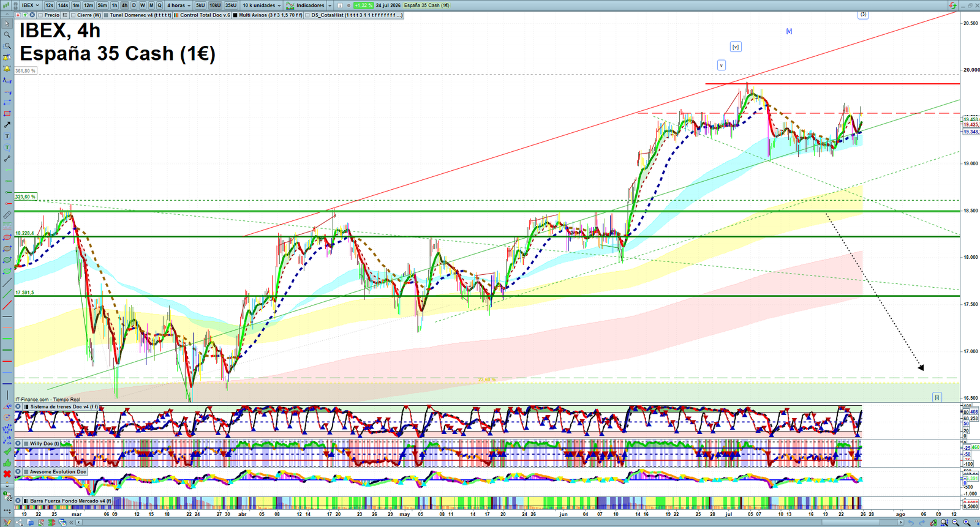The width and height of the screenshot is (980, 527).
Task: Select the red ellipse drawing tool
Action: tap(7, 237)
